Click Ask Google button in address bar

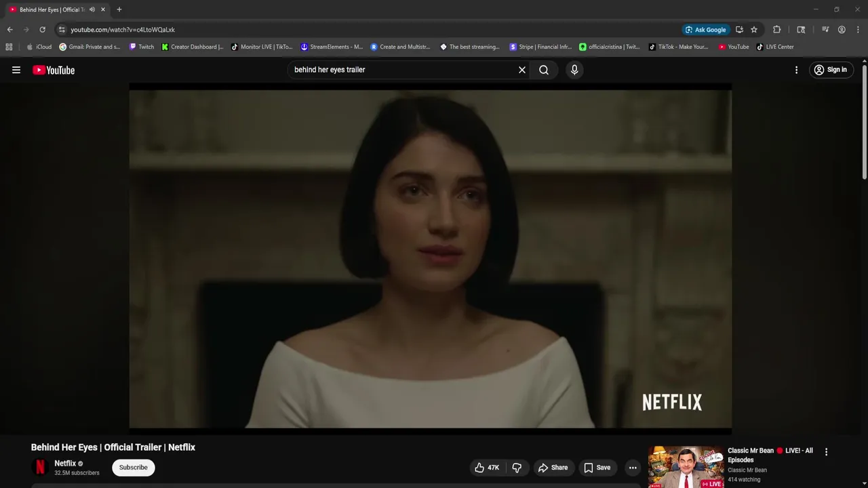coord(706,30)
